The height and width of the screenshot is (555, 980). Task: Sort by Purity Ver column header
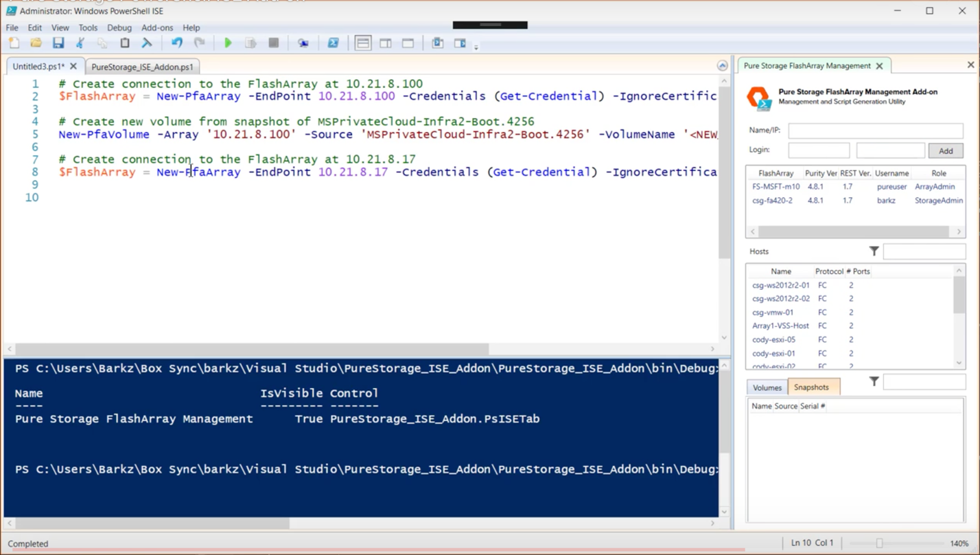tap(821, 173)
